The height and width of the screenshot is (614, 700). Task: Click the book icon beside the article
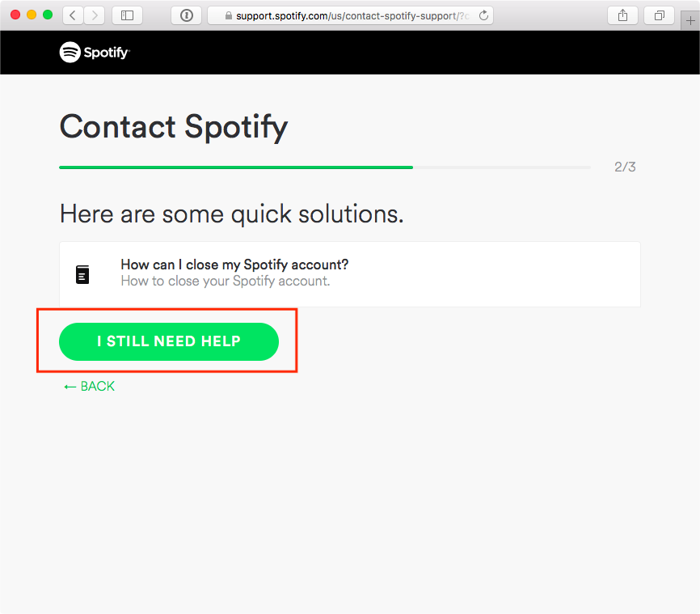click(82, 274)
